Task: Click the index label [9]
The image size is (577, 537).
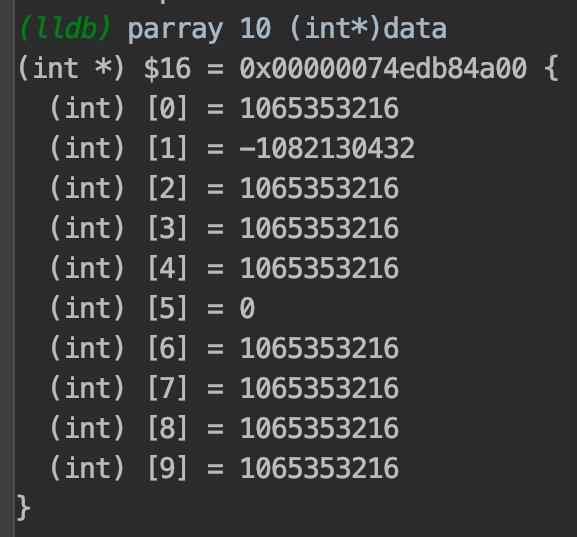Action: (x=167, y=468)
